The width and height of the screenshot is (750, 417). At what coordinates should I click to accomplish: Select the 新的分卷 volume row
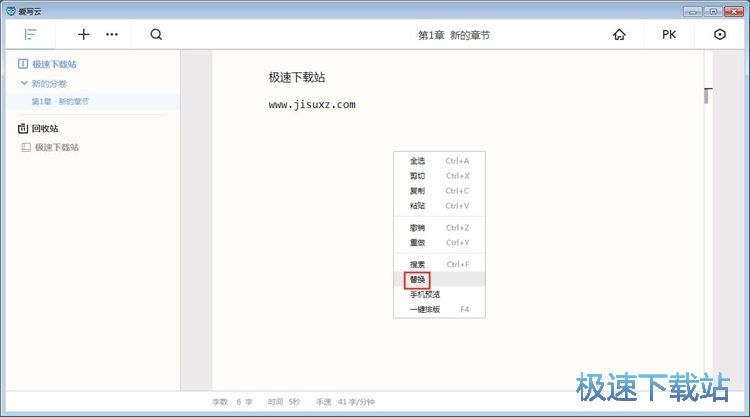(93, 84)
